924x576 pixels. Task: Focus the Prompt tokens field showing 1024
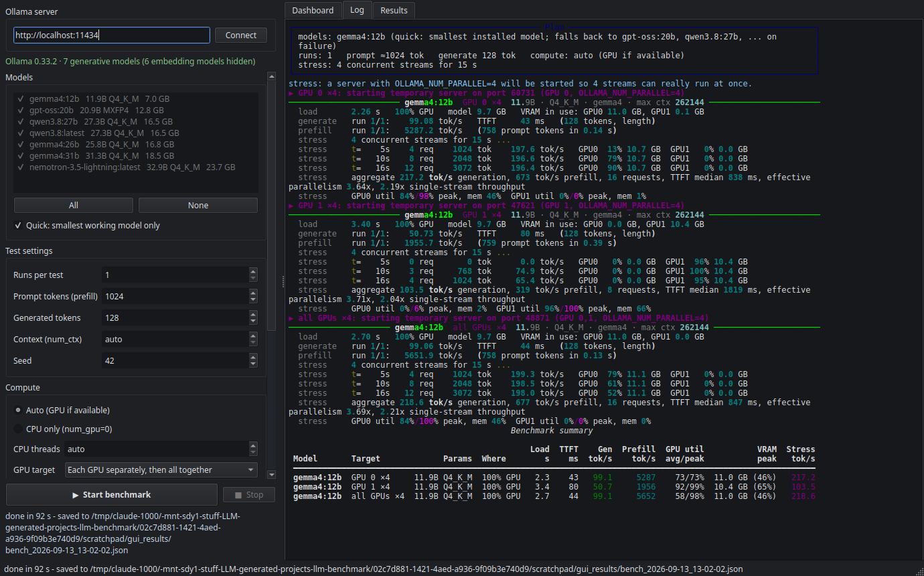coord(175,297)
